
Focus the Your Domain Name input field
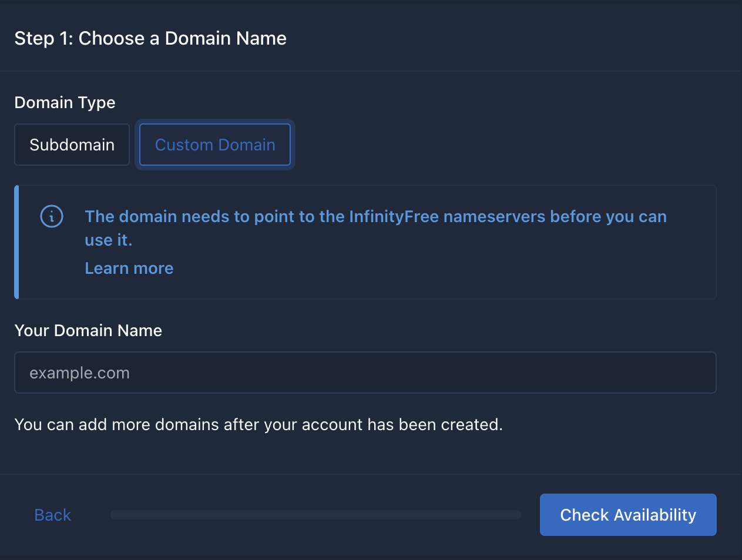tap(364, 373)
